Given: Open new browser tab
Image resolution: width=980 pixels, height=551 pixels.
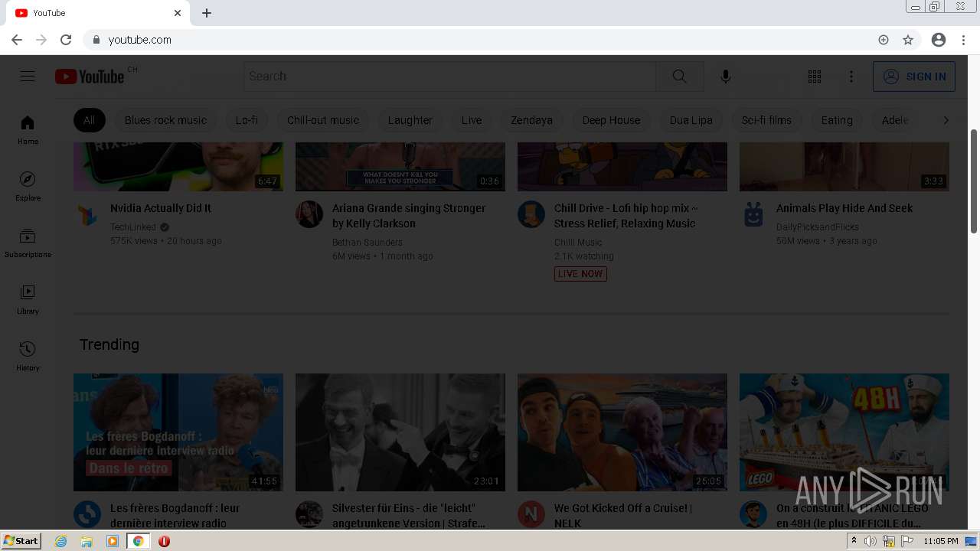Looking at the screenshot, I should tap(207, 13).
